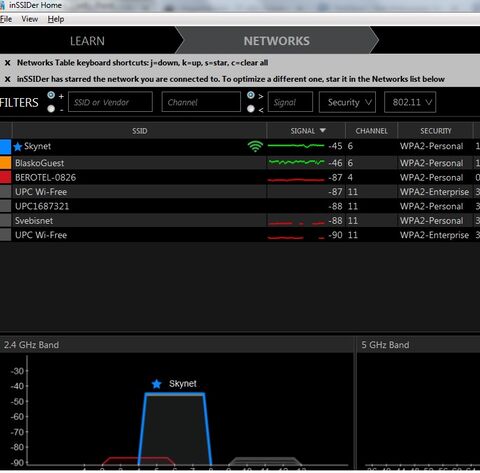Click the Channel filter field
This screenshot has width=480, height=473.
pyautogui.click(x=201, y=102)
